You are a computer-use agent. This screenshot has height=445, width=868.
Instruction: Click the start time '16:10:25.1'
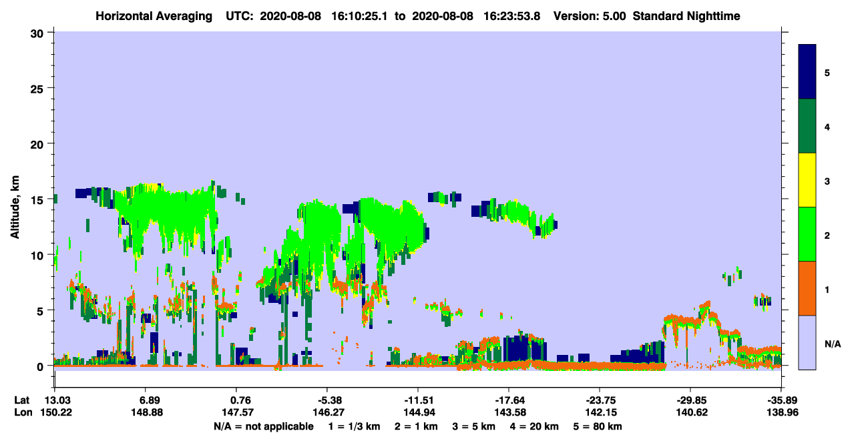click(x=360, y=15)
